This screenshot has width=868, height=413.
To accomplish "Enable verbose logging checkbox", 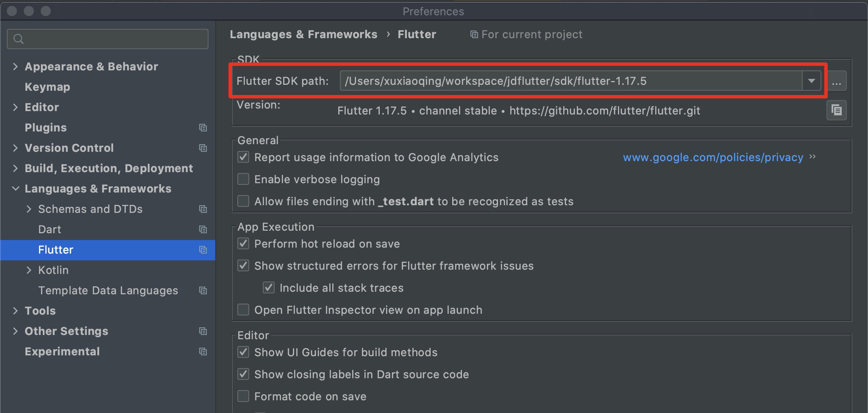I will (243, 179).
